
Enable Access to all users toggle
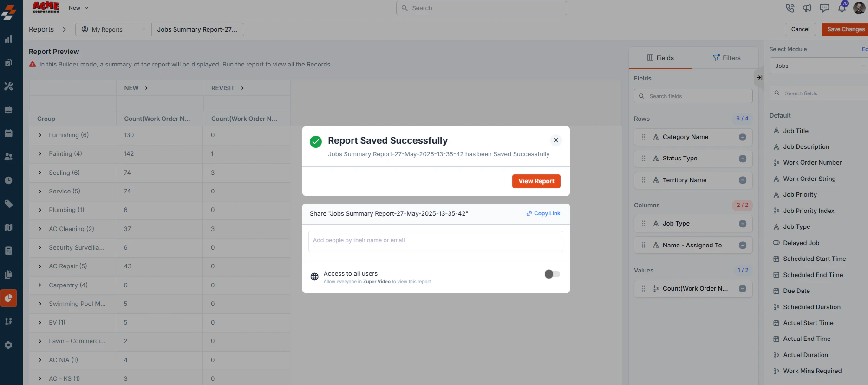click(x=552, y=274)
